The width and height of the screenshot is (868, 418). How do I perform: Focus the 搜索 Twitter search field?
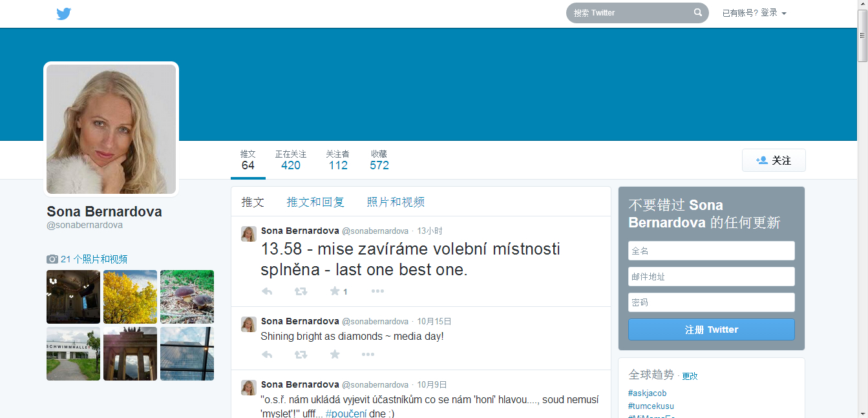[630, 13]
